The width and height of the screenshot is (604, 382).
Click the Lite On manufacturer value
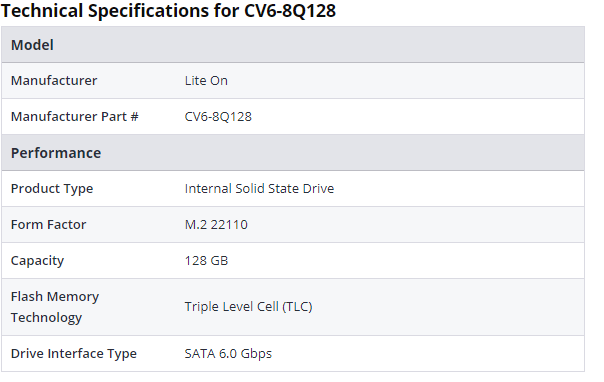click(x=206, y=80)
